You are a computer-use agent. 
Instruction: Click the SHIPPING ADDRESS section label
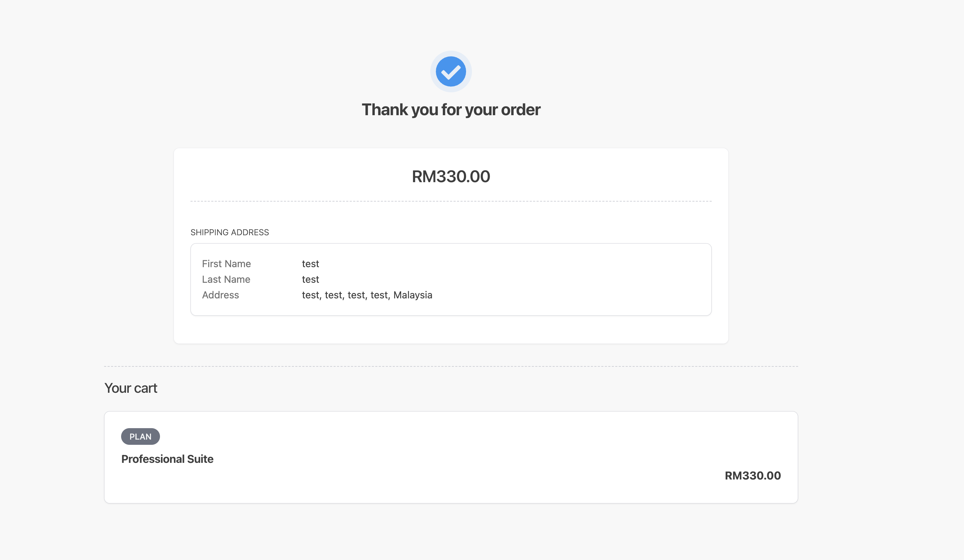coord(229,232)
